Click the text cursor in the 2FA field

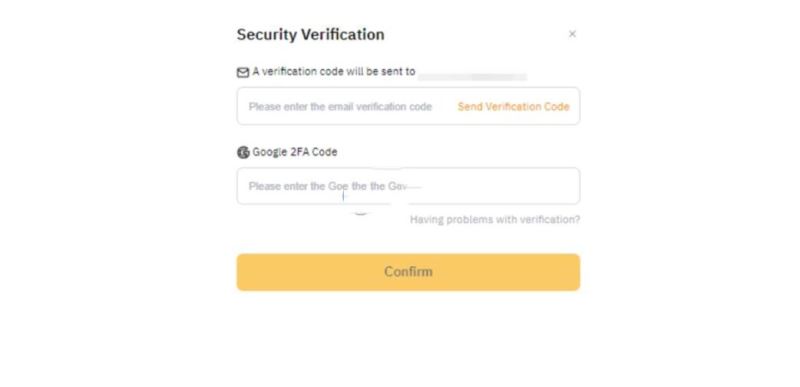click(343, 196)
